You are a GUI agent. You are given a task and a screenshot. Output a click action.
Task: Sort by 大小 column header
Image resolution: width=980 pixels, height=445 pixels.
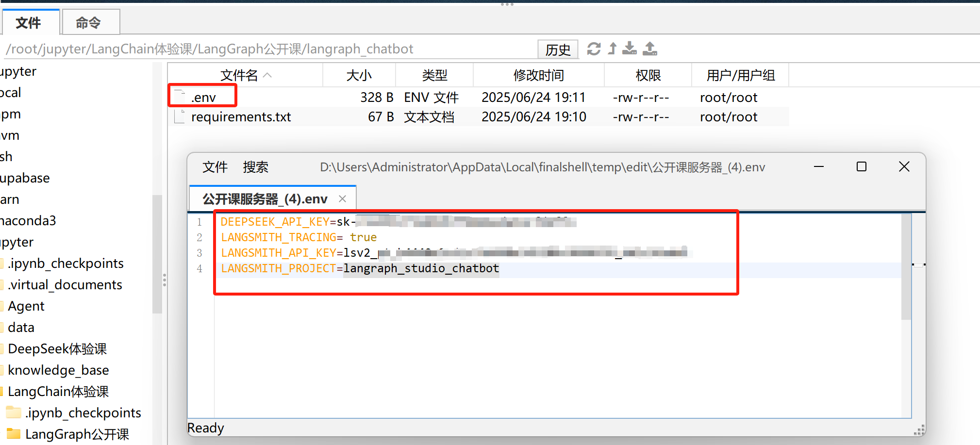click(359, 75)
